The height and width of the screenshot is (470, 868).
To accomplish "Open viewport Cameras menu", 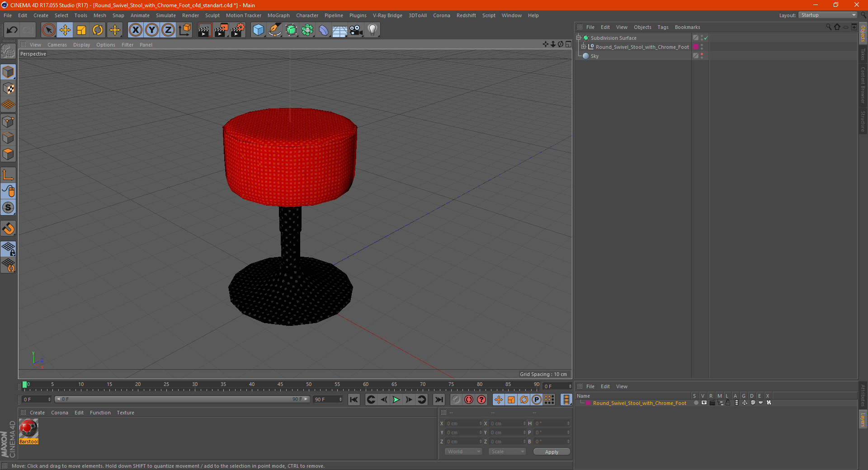I will pos(57,45).
